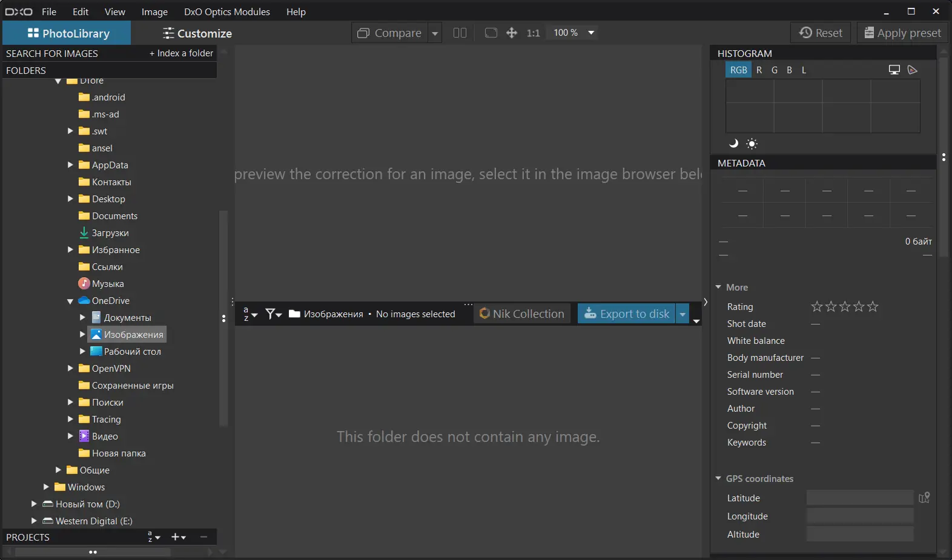Show blue channel histogram
This screenshot has width=952, height=560.
tap(789, 70)
